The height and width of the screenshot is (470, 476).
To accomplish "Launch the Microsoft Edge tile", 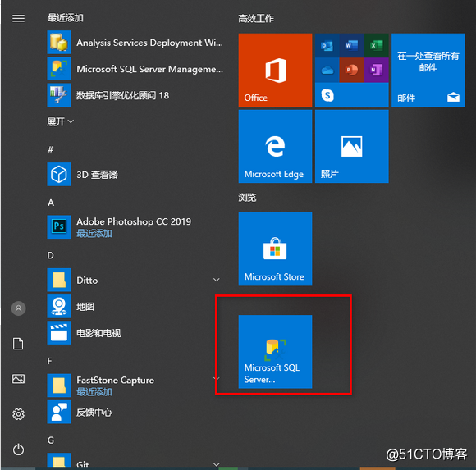I will [x=275, y=147].
